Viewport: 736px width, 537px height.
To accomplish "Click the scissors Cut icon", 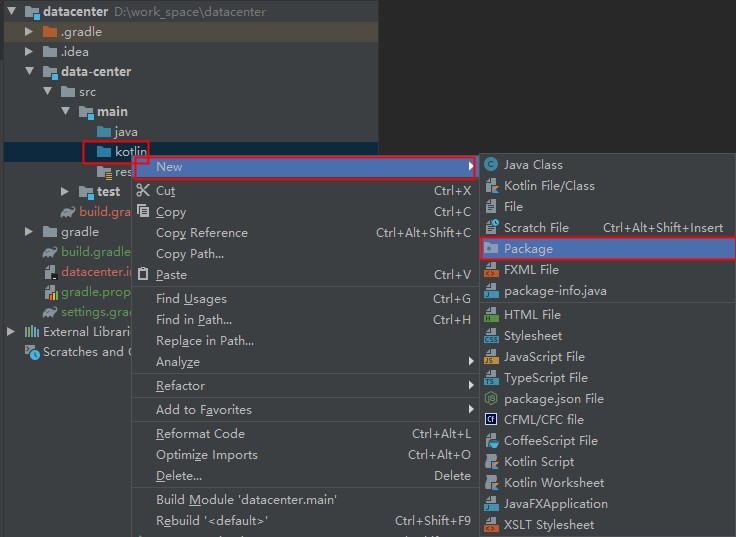I will 143,191.
